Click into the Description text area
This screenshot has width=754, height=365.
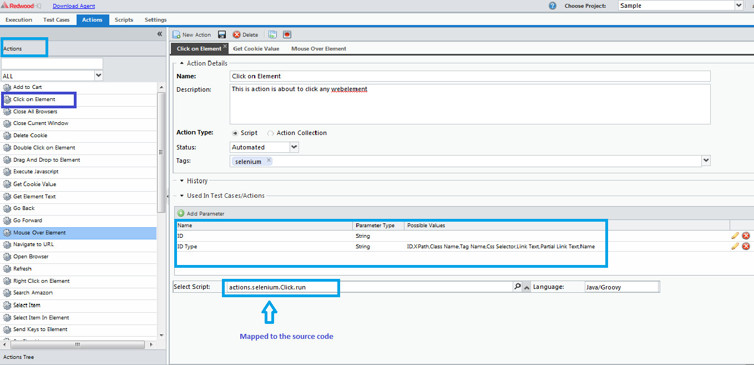[470, 104]
